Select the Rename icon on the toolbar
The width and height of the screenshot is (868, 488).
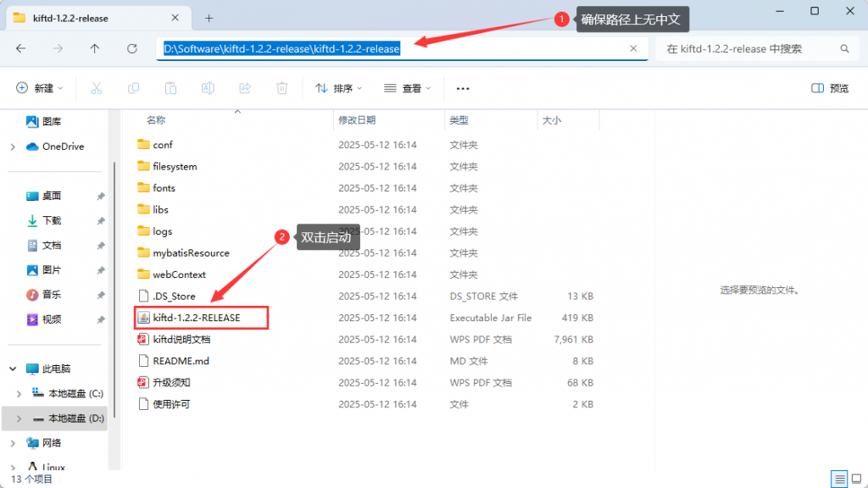click(x=207, y=88)
